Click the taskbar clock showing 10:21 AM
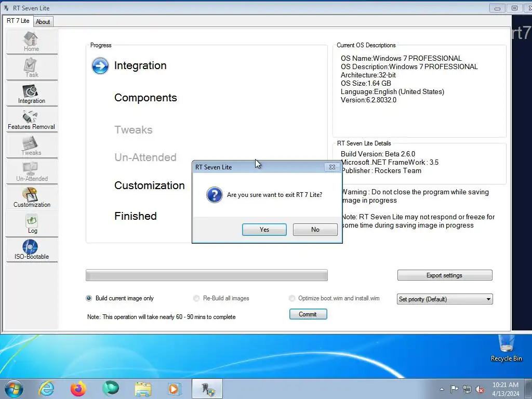 point(505,389)
